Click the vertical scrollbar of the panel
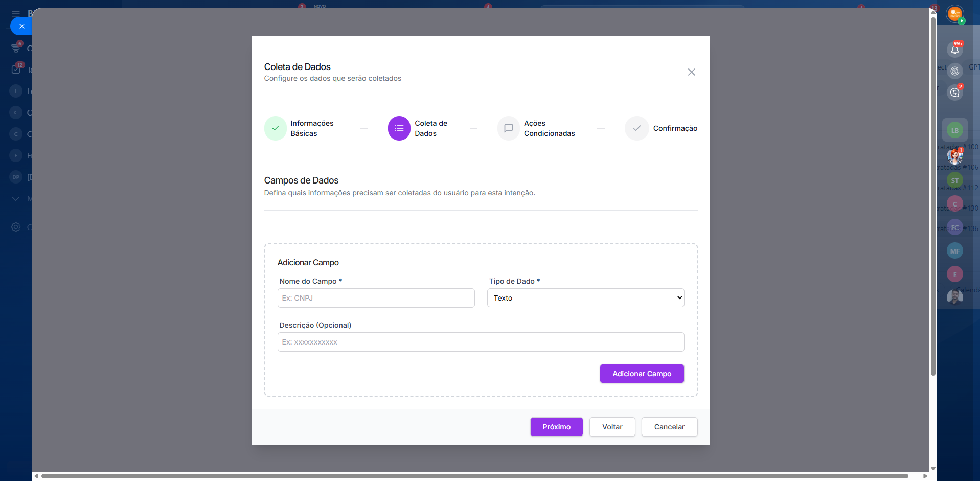 [x=933, y=204]
